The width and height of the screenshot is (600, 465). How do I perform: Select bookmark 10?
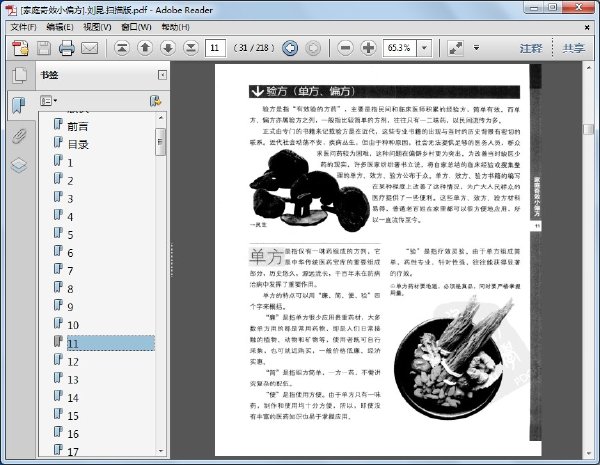point(73,325)
